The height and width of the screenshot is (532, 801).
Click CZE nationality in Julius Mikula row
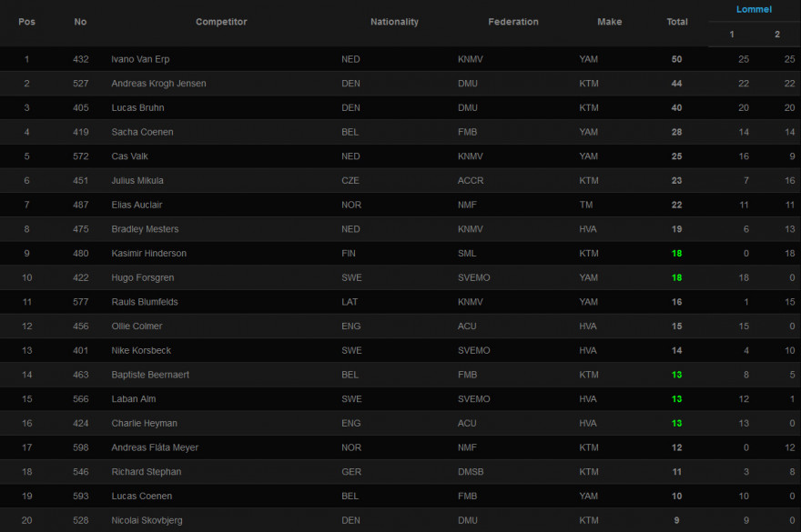pos(350,180)
